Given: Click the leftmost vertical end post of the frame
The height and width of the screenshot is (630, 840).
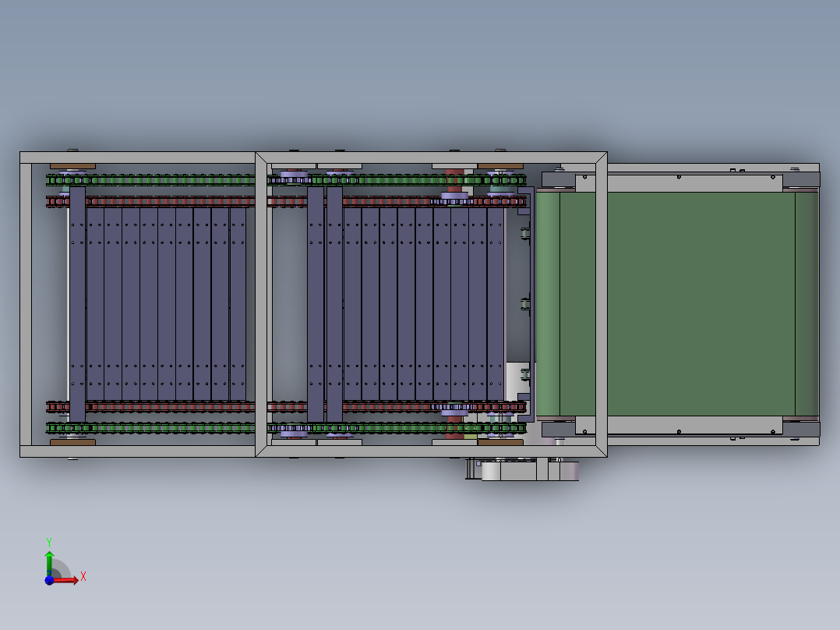Looking at the screenshot, I should tap(26, 304).
